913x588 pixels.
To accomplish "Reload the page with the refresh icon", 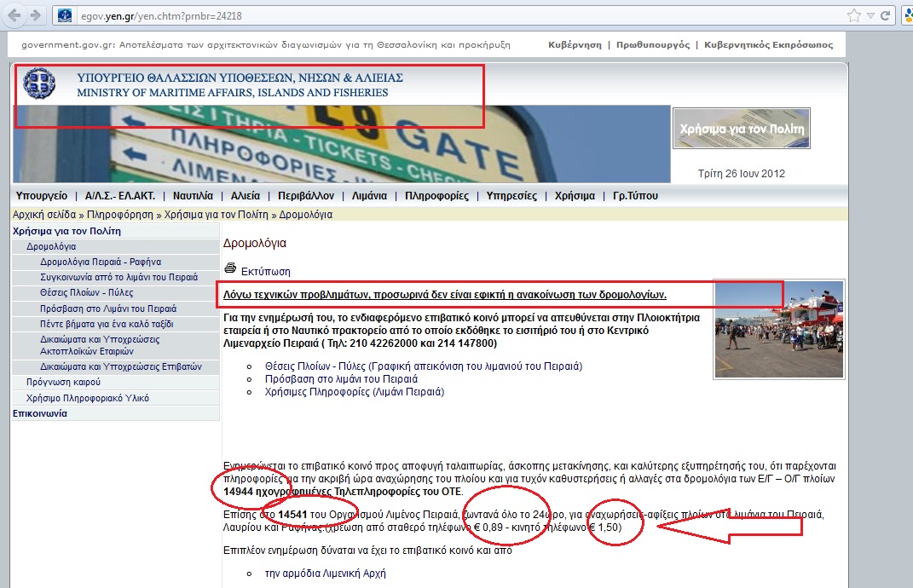I will pos(887,15).
